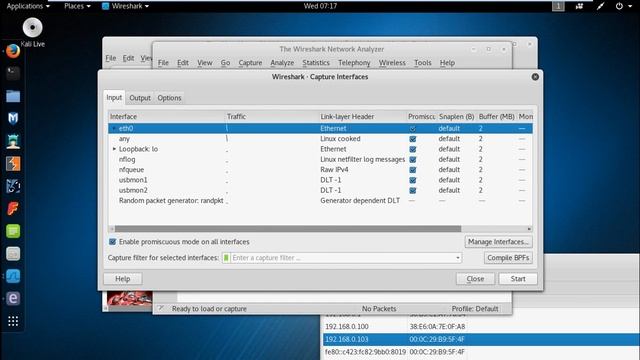
Task: Click the interface list horizontal scrollbar
Action: click(288, 229)
